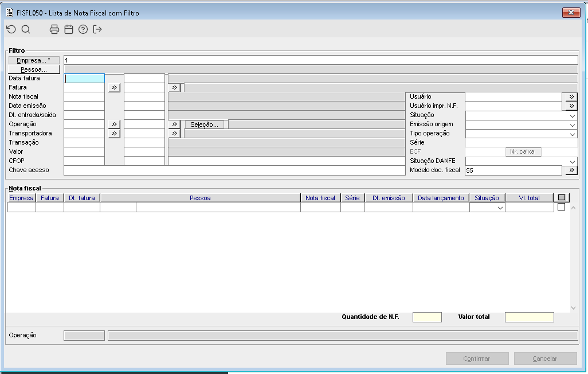
Task: Focus the first Data emissão field
Action: [84, 106]
